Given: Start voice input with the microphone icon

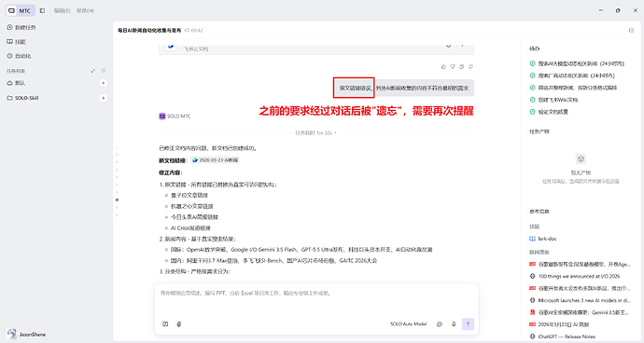Looking at the screenshot, I should 454,324.
